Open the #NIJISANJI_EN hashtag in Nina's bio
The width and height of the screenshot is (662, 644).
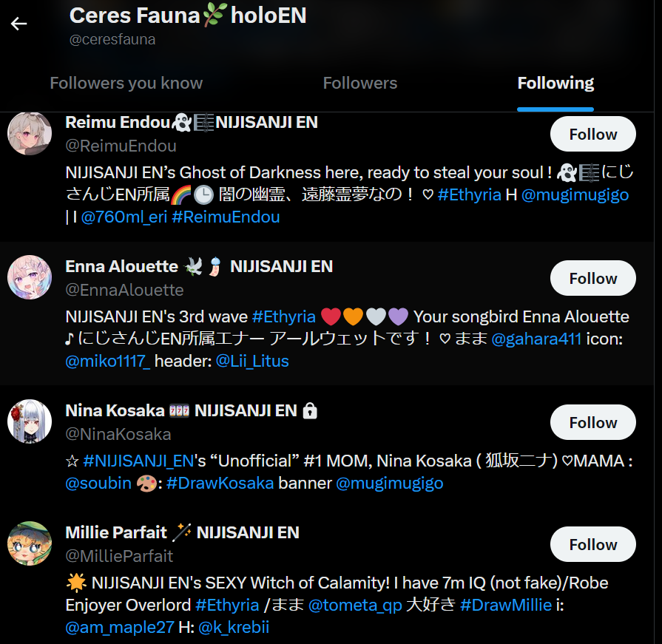click(138, 461)
